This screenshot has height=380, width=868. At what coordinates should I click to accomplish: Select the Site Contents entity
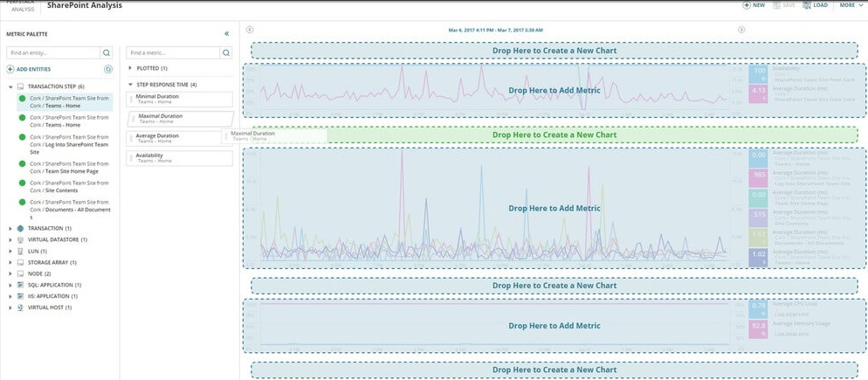pyautogui.click(x=65, y=186)
